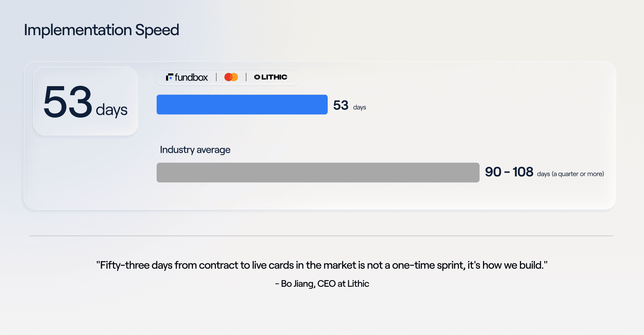
Task: Click the days (a quarter or more) note
Action: (571, 174)
